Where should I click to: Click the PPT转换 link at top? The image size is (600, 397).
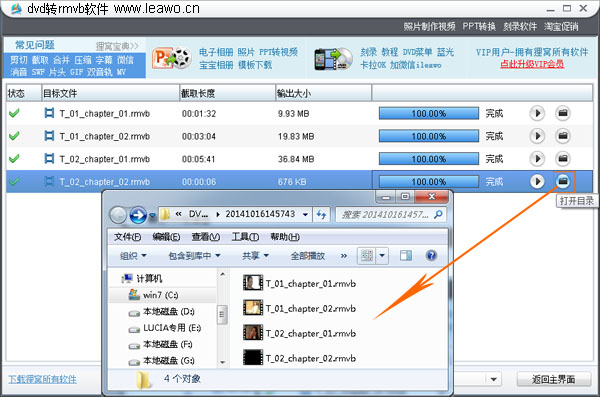click(x=479, y=26)
